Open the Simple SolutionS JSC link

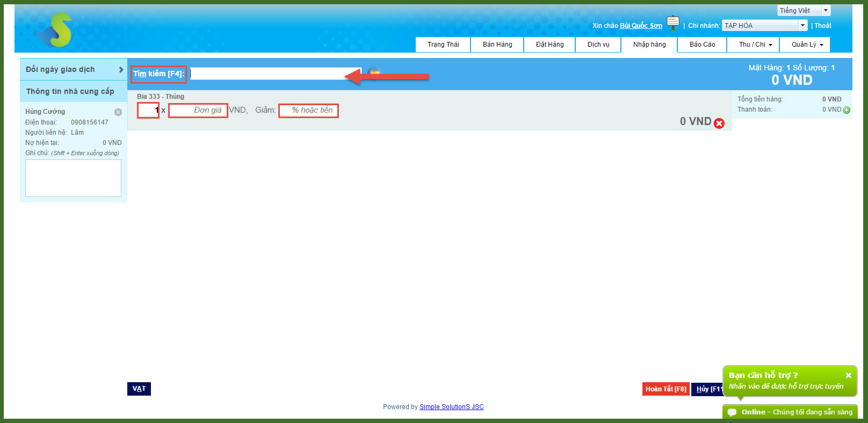coord(451,407)
